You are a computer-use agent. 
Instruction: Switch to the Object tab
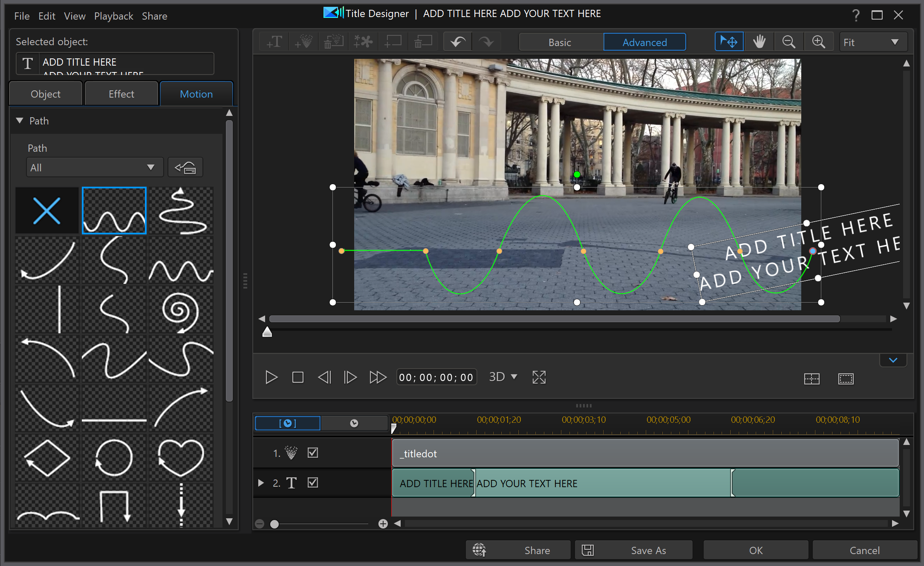(x=46, y=93)
